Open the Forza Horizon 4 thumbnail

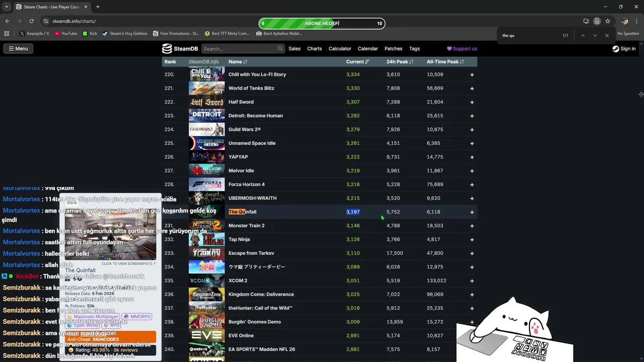(207, 185)
